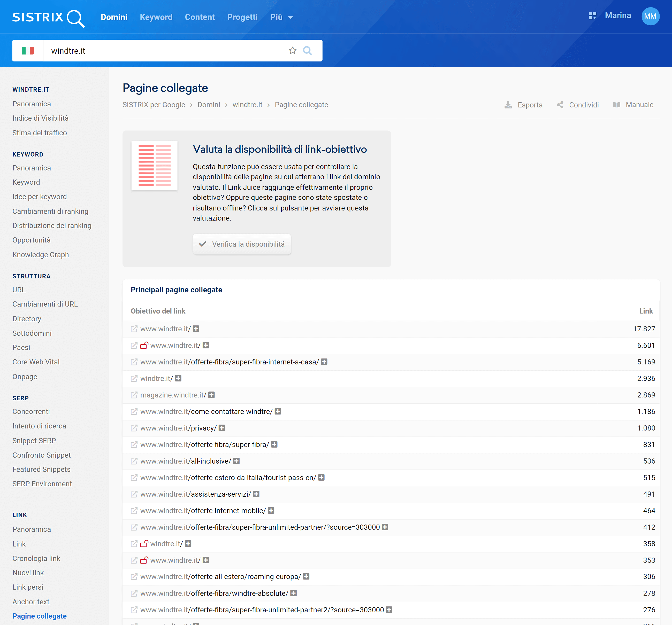Open the Italy country flag selector
This screenshot has width=672, height=625.
tap(28, 51)
